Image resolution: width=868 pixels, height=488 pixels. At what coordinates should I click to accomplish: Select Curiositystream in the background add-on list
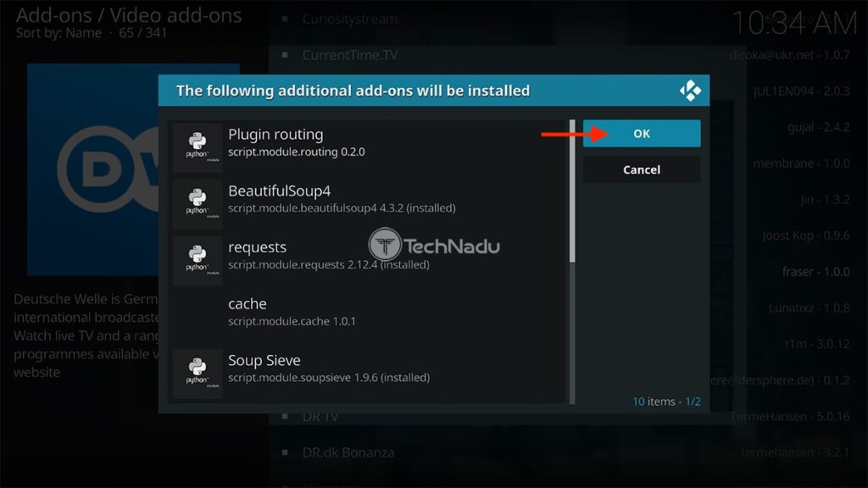350,19
